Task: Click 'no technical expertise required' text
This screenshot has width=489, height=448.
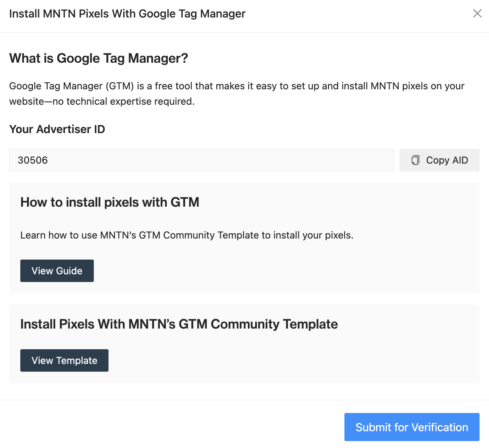Action: click(x=123, y=102)
